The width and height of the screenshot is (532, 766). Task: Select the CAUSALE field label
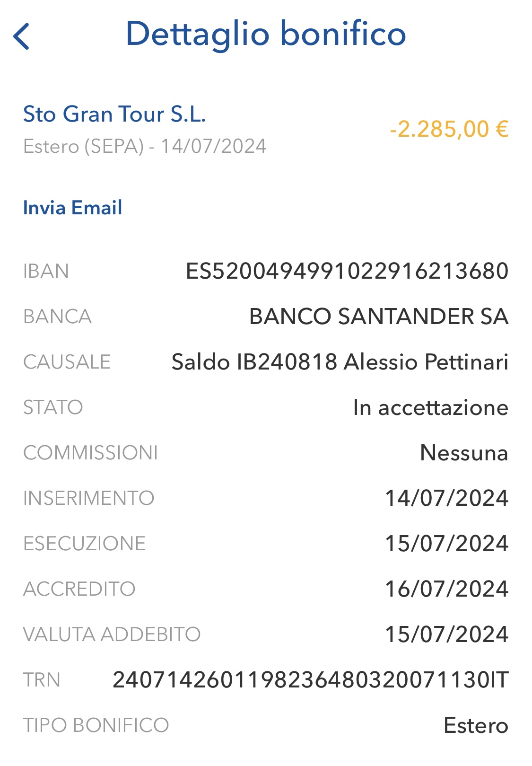tap(67, 362)
